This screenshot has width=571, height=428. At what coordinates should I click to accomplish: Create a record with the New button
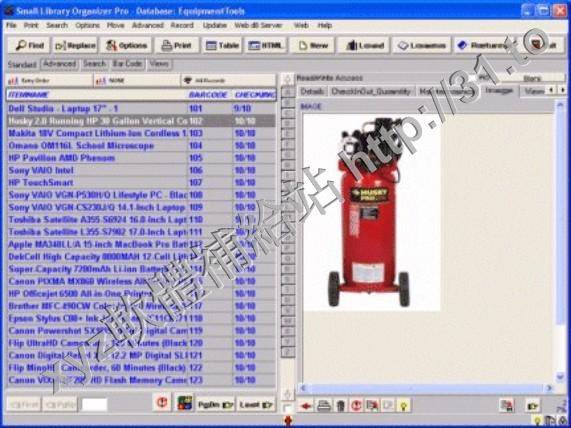(312, 46)
